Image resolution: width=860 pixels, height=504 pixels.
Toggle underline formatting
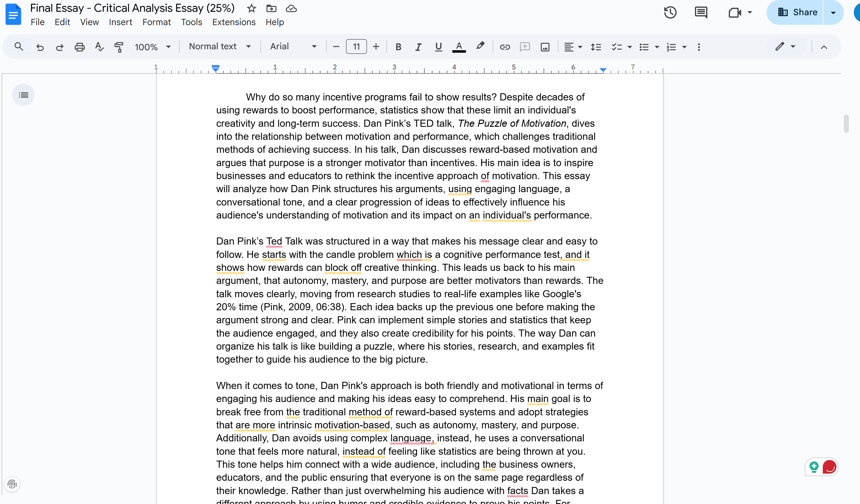point(438,47)
